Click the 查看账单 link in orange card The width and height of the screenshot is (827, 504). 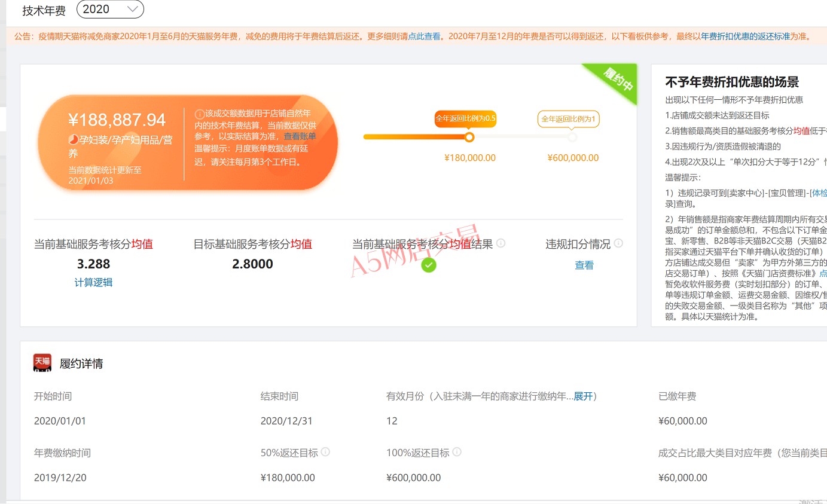pyautogui.click(x=300, y=136)
